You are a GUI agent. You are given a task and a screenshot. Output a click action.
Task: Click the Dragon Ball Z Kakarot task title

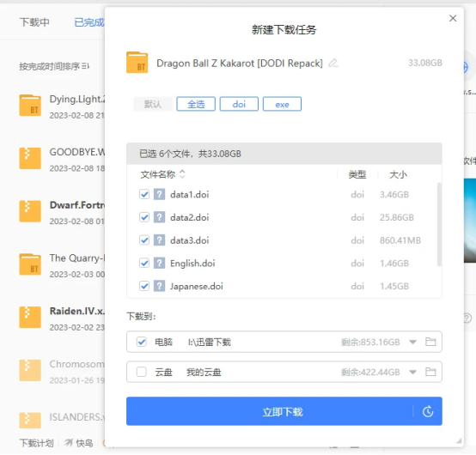point(240,63)
